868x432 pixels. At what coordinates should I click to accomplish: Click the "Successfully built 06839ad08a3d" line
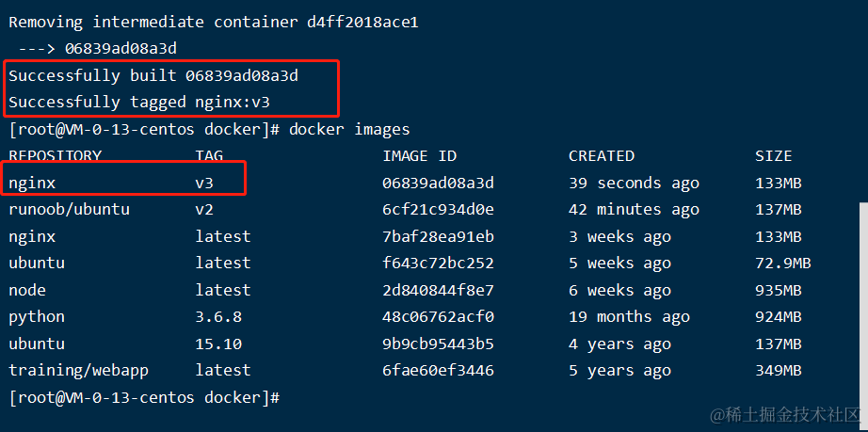(160, 75)
